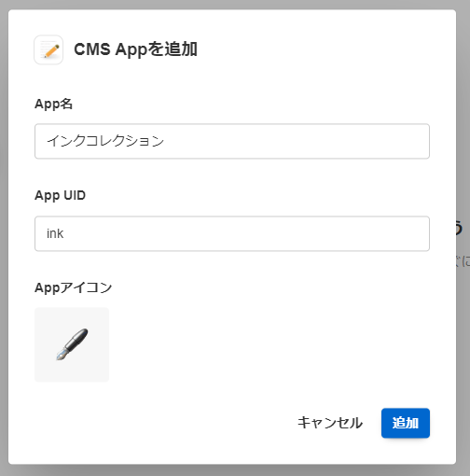Click the gray tile behind the pen icon

(72, 344)
